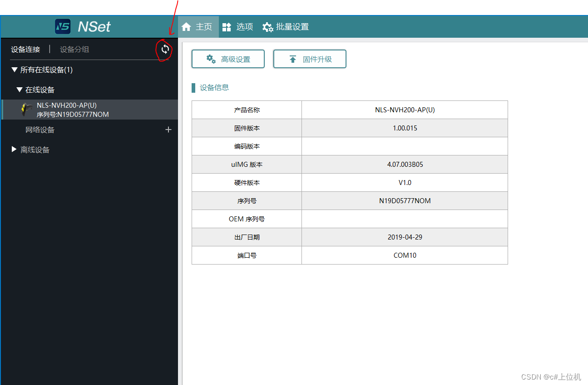Click the 出厂日期 label cell
This screenshot has height=385, width=588.
[x=247, y=237]
